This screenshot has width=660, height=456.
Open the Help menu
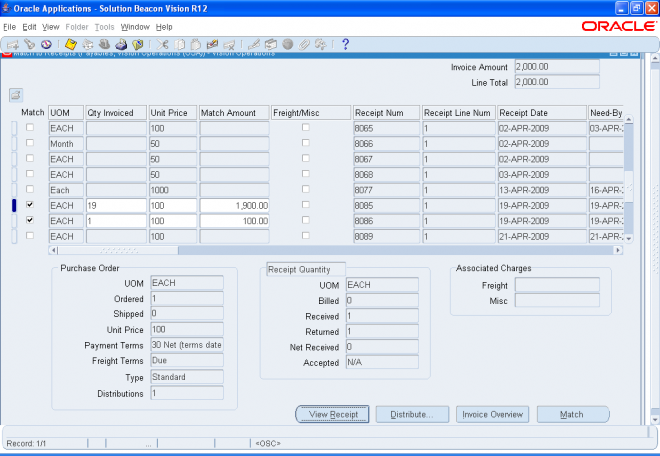164,27
